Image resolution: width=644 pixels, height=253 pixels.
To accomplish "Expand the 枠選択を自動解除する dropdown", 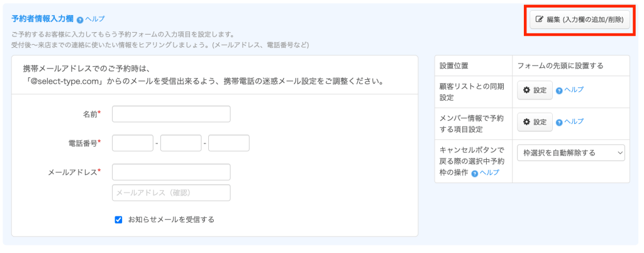I will (570, 152).
